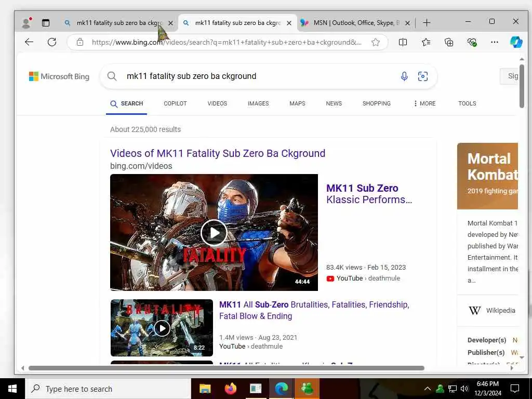Open a new tab with plus button

(x=427, y=23)
